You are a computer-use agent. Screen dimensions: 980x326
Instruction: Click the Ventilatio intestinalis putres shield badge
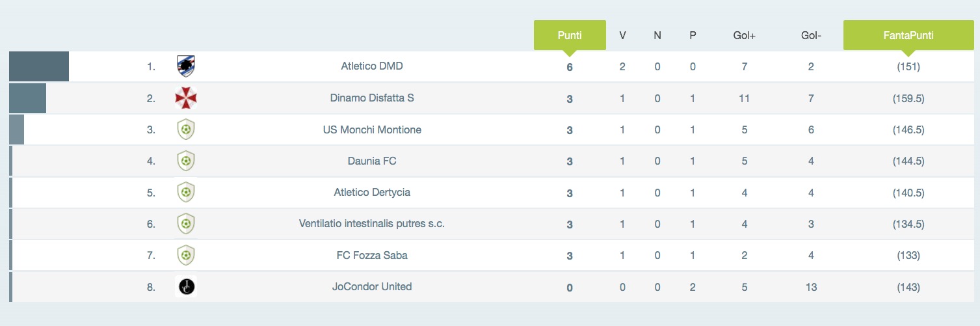click(x=186, y=224)
